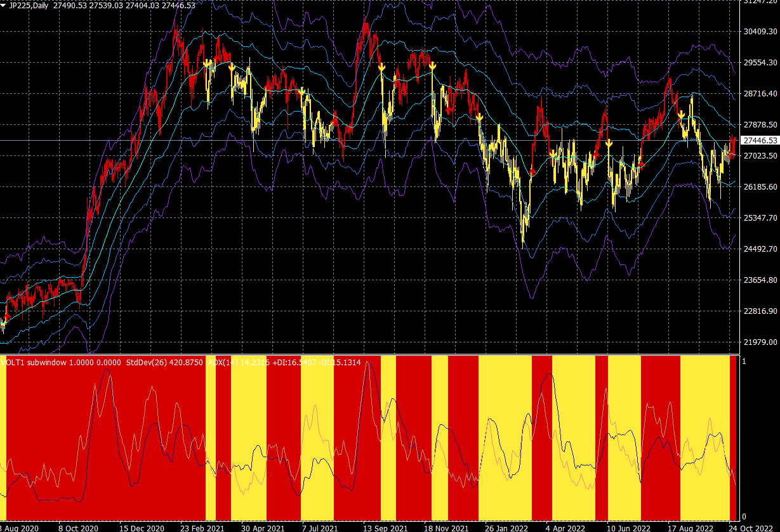
Task: Click the 24492.70 price axis label
Action: (x=760, y=249)
